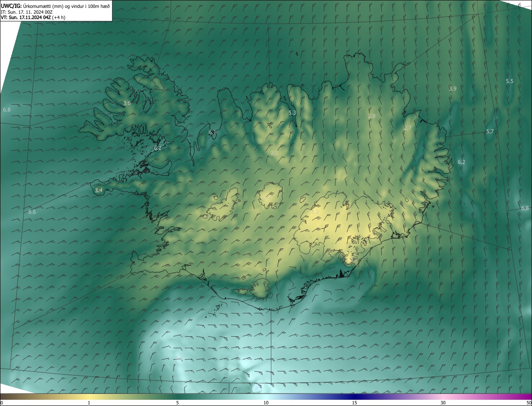
Task: Click the 6.6 value label on the map
Action: pyautogui.click(x=32, y=212)
